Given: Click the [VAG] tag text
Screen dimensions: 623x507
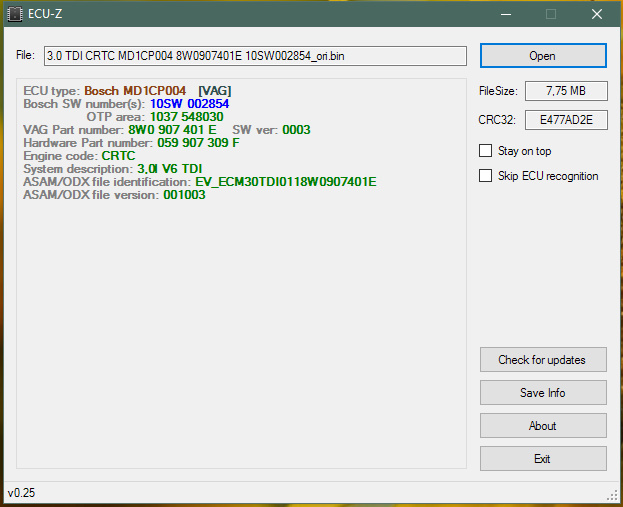Looking at the screenshot, I should [215, 91].
